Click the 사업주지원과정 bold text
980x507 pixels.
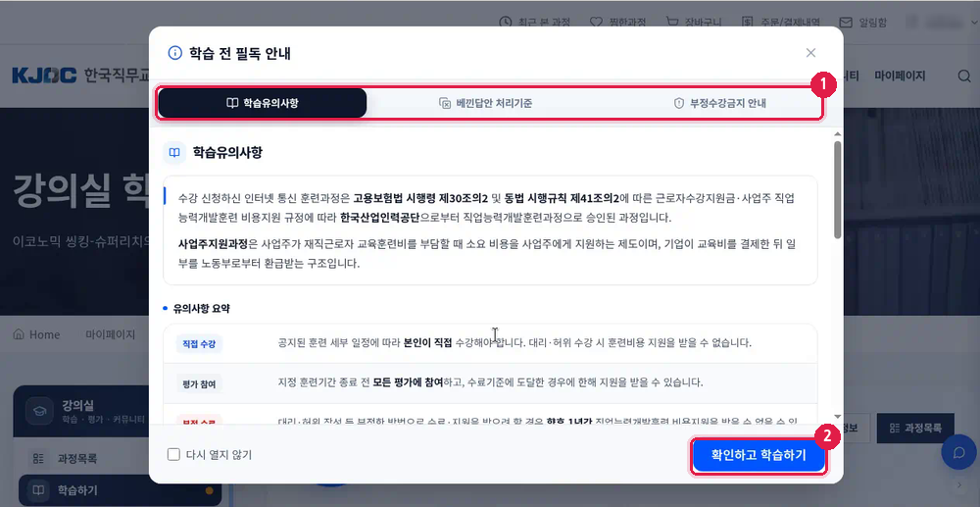[x=213, y=242]
